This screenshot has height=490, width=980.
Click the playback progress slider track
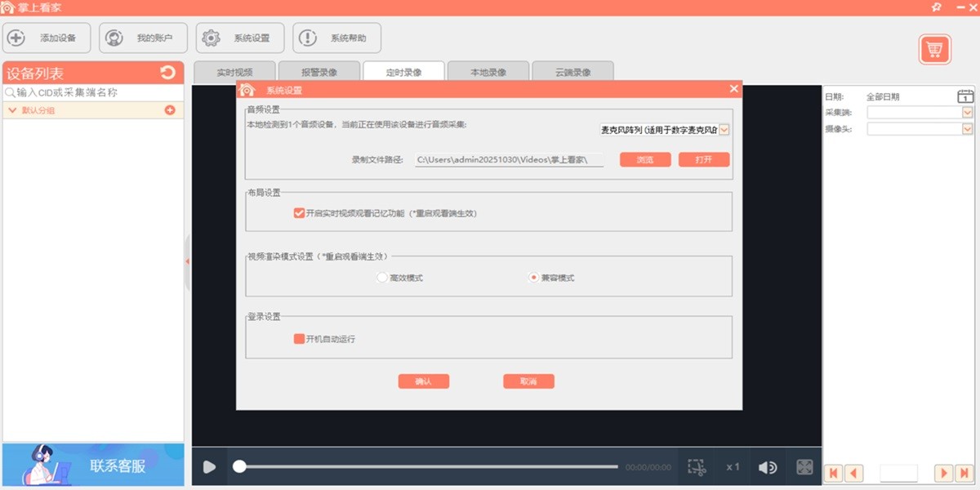pos(425,467)
